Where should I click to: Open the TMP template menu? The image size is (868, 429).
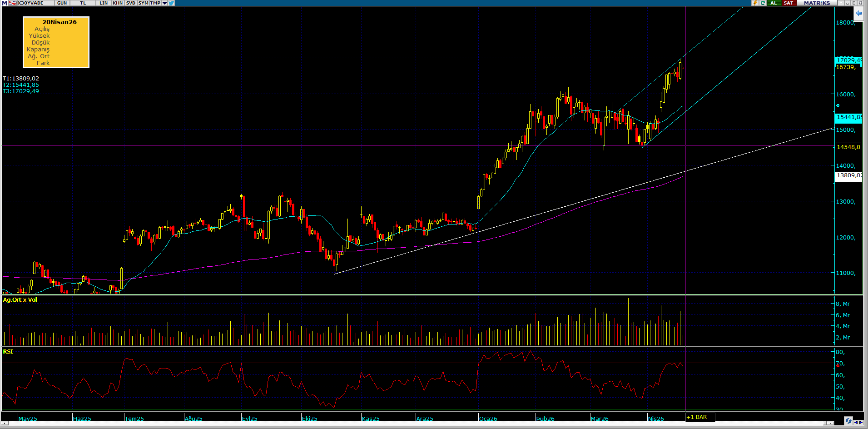[x=155, y=3]
